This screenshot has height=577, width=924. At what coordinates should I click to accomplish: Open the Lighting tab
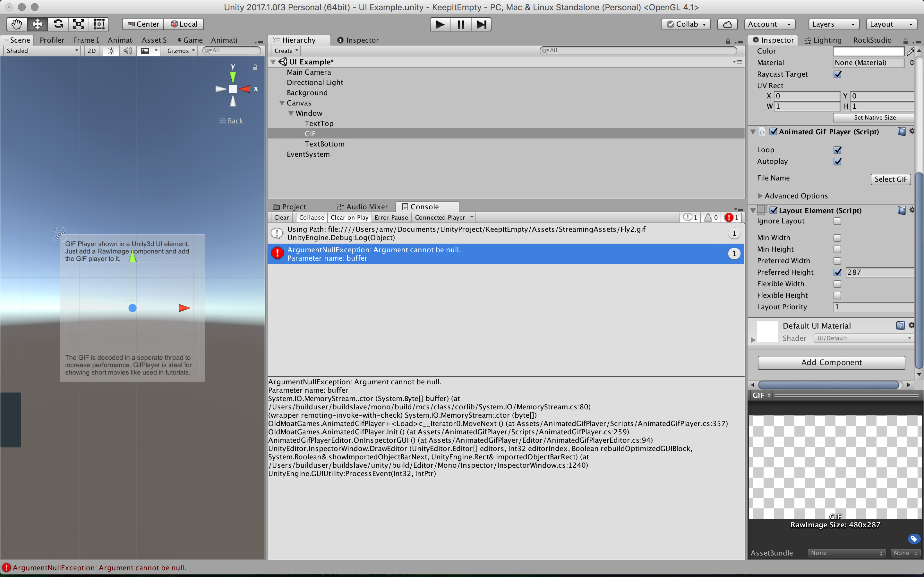click(x=823, y=40)
